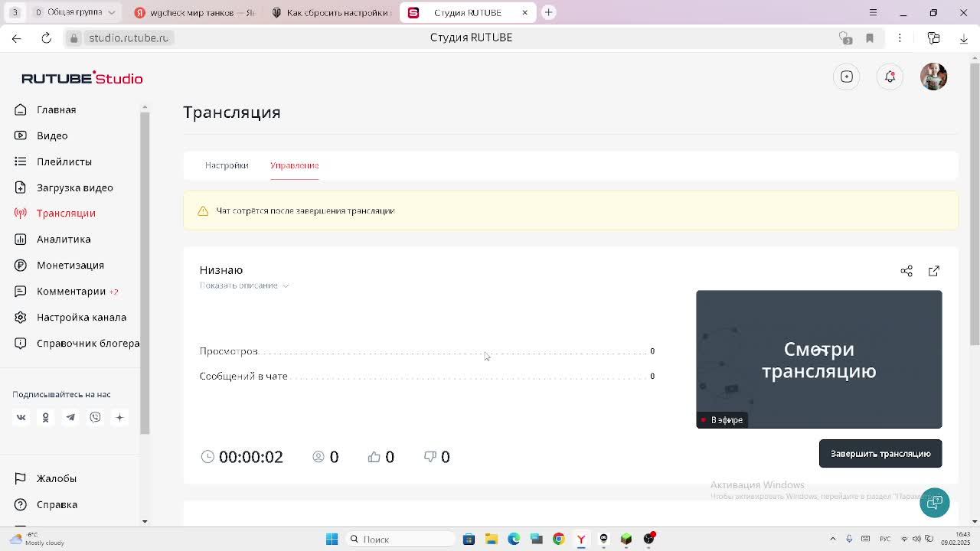Click the dislikes thumbs-down counter icon

pos(430,457)
